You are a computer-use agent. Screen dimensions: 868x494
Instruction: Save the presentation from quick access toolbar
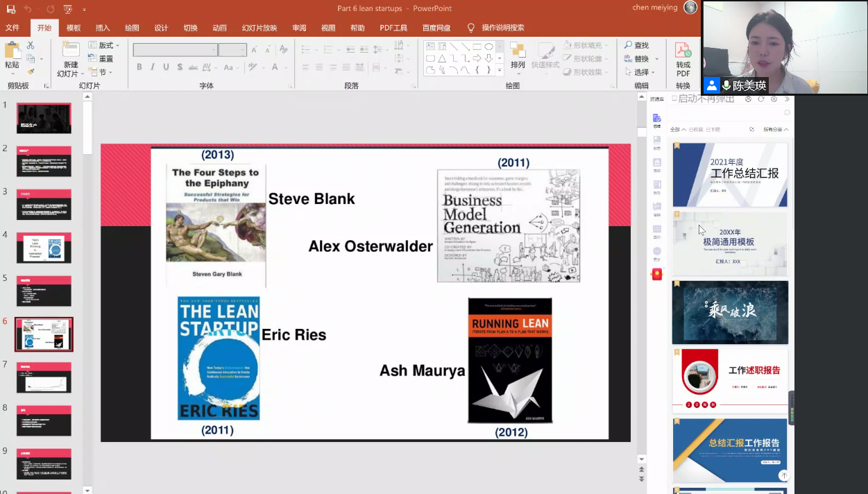click(11, 9)
